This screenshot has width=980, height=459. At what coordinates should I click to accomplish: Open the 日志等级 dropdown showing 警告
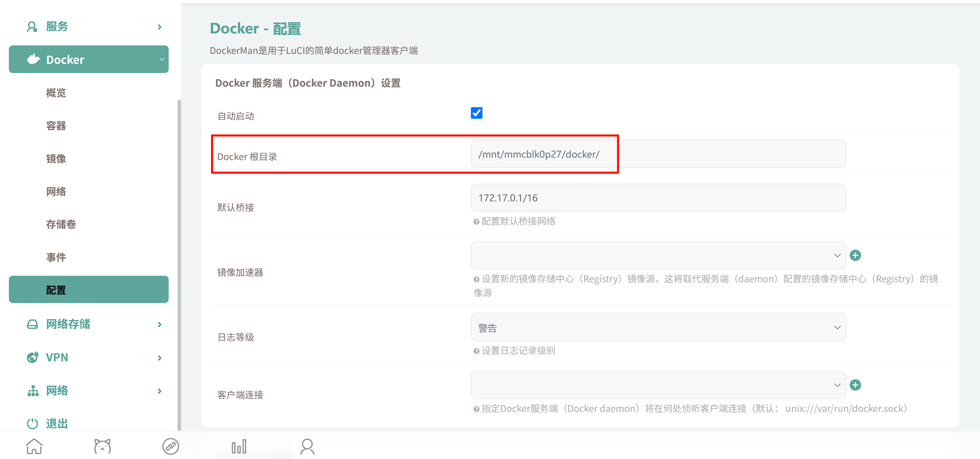[658, 327]
